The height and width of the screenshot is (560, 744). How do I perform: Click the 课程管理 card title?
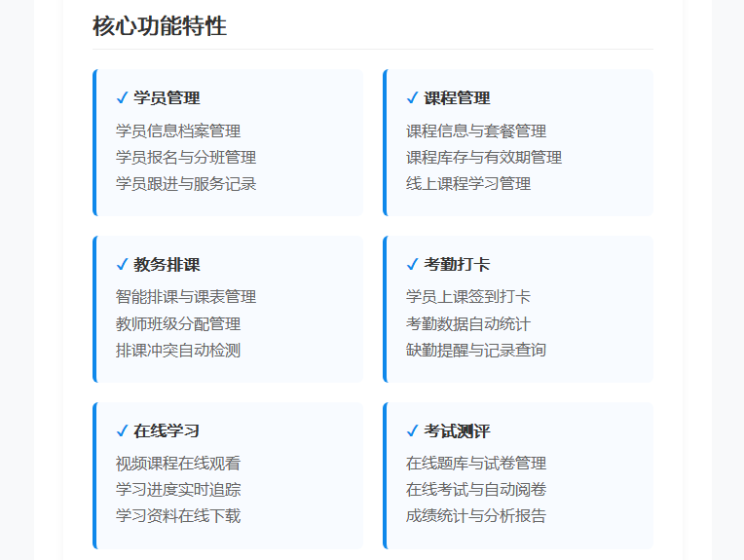pos(457,97)
